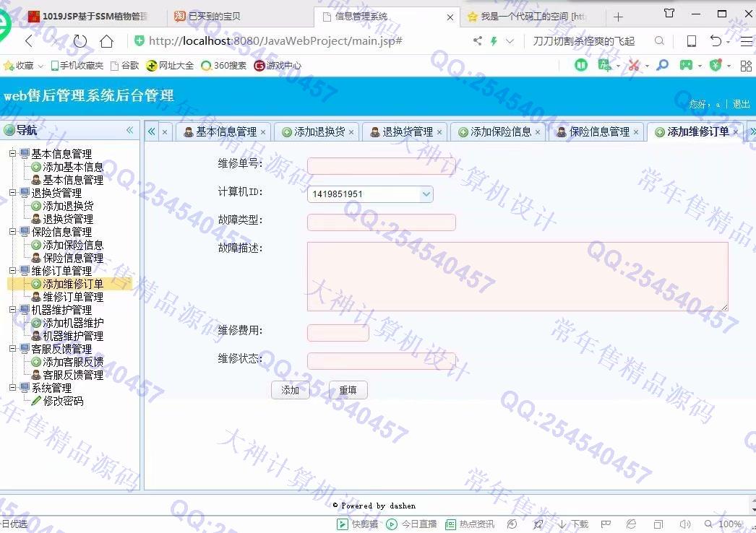The width and height of the screenshot is (756, 533).
Task: Open 游戏中心 bookmark
Action: click(278, 66)
